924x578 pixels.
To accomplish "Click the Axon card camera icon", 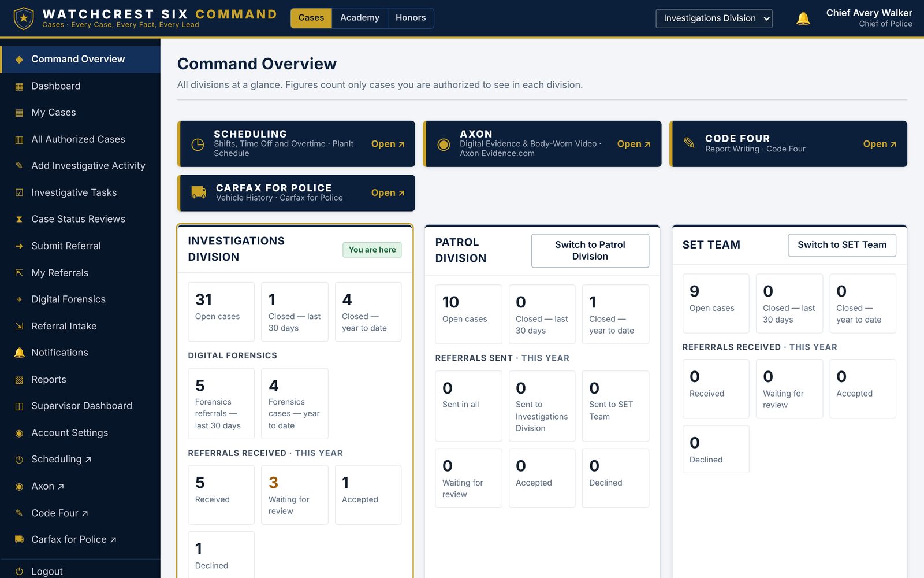I will coord(444,144).
